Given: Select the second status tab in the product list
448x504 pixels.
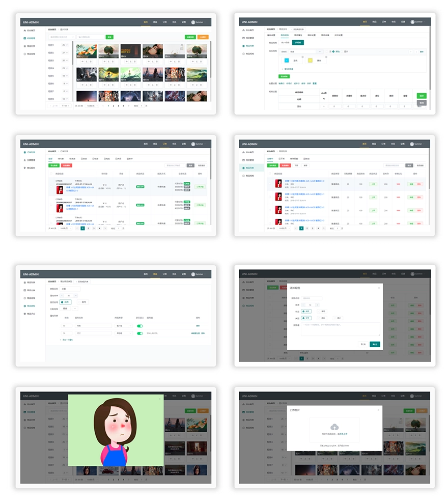Looking at the screenshot, I should (x=281, y=159).
